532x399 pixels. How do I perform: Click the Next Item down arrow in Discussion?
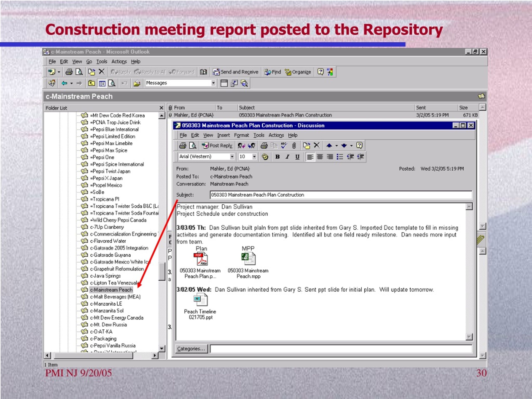(x=344, y=145)
